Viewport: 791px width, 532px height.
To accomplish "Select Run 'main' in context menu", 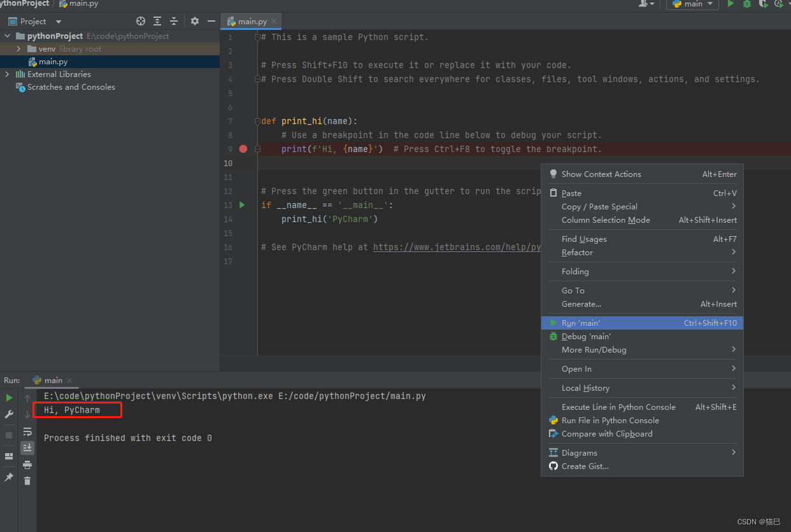I will [x=642, y=323].
